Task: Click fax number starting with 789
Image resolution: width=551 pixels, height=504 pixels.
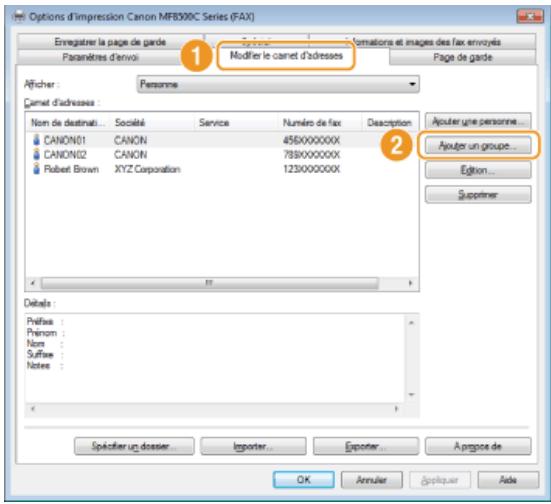Action: (x=311, y=155)
